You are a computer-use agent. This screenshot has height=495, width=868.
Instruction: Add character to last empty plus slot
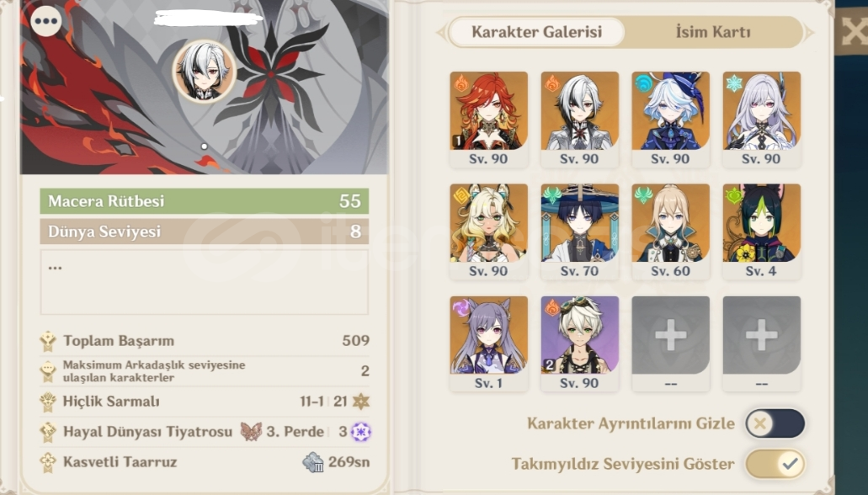[x=761, y=343]
